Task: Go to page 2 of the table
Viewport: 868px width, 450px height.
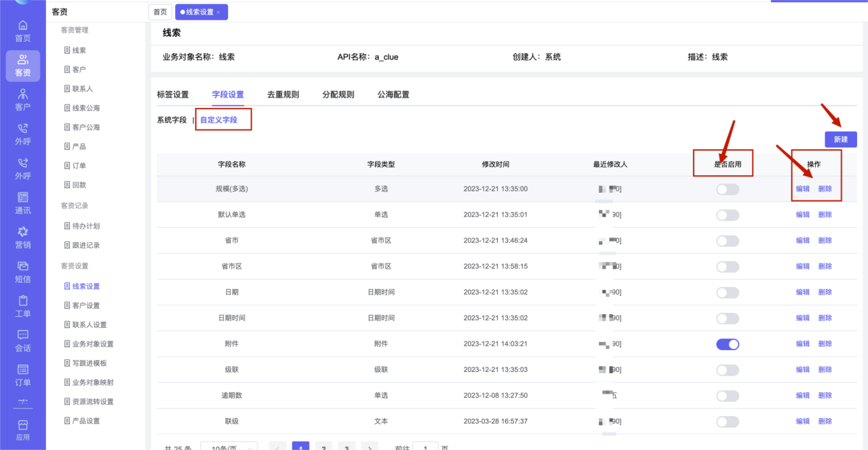Action: click(x=323, y=446)
